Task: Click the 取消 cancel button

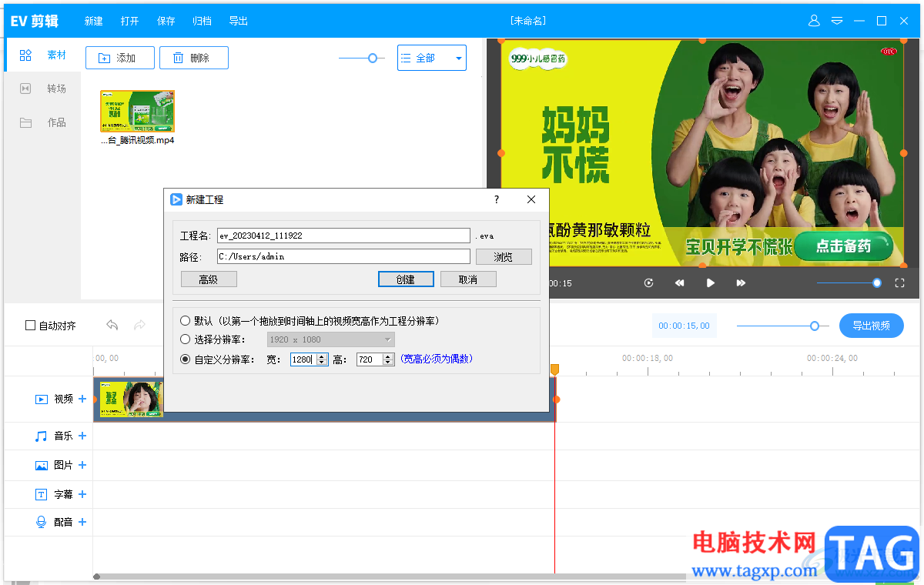Action: click(468, 279)
